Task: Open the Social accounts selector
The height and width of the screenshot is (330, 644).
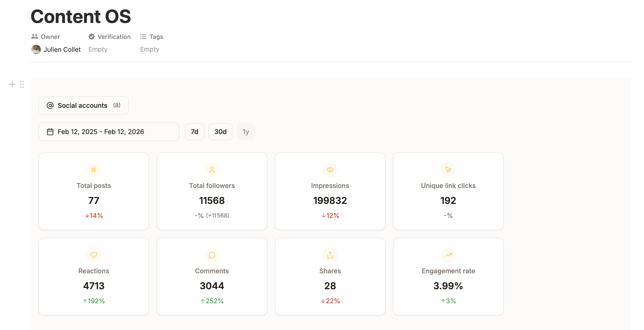Action: [x=83, y=105]
